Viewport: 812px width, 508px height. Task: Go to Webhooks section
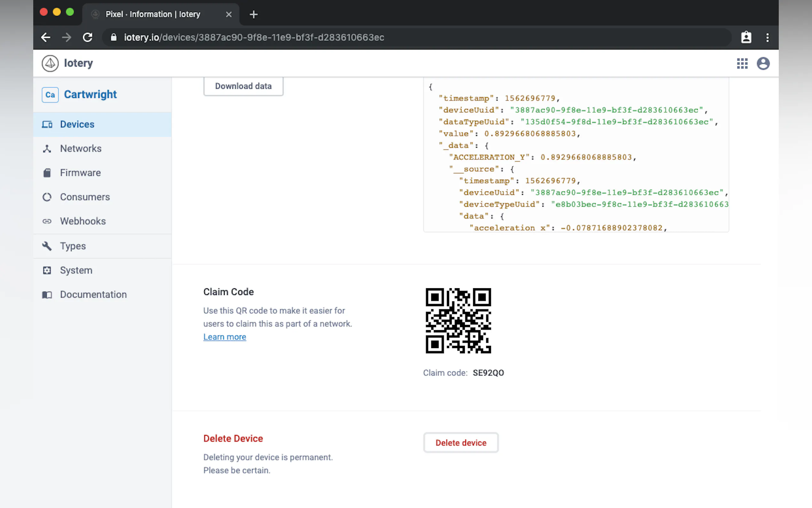[x=102, y=221]
